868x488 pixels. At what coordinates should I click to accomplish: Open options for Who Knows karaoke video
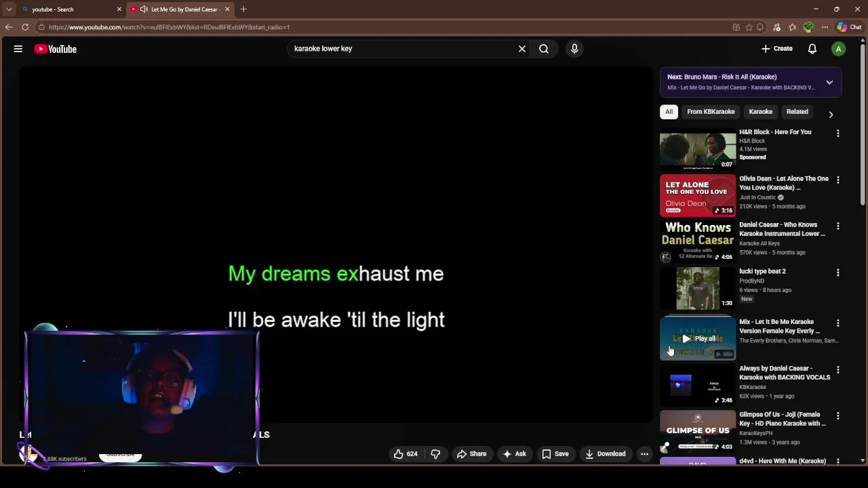point(838,226)
